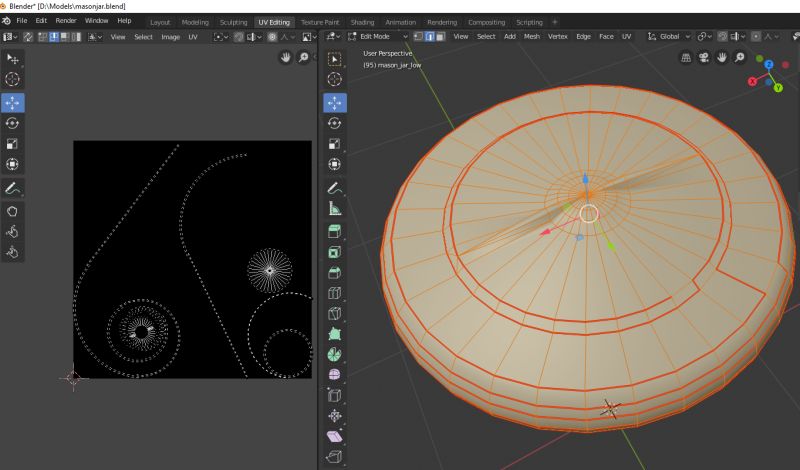Open the UV editor's editor type dropdown
The height and width of the screenshot is (470, 800).
(10, 37)
